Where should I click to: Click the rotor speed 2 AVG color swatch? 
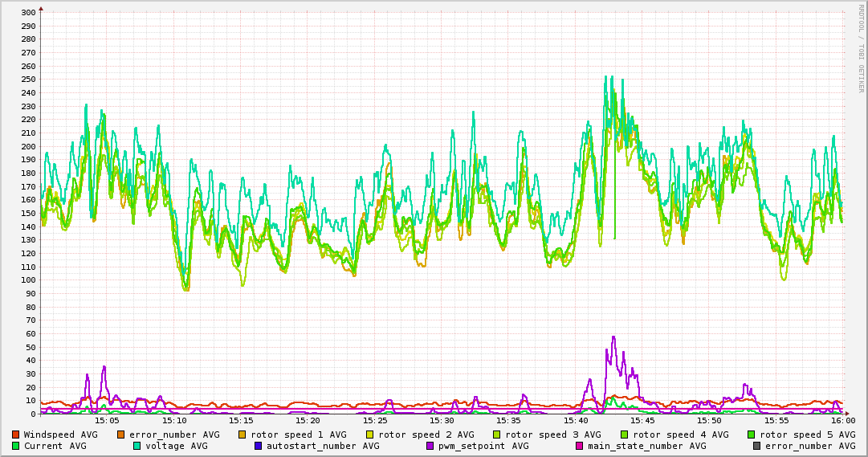coord(370,435)
